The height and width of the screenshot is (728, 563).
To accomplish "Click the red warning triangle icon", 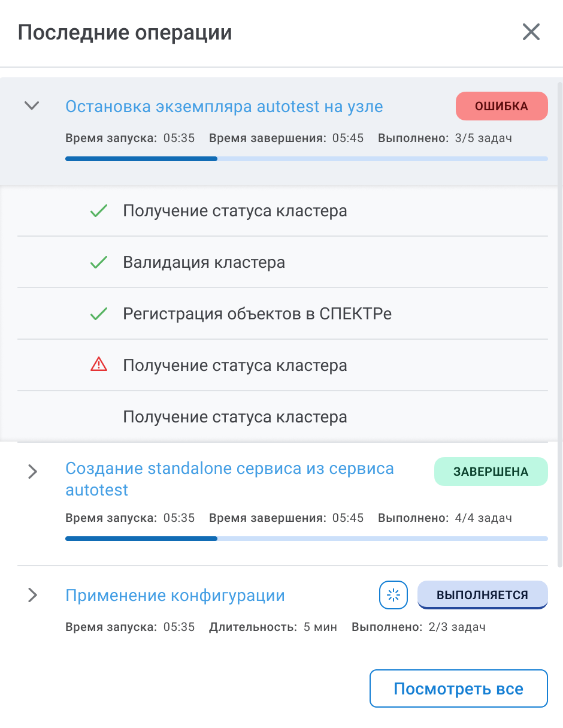I will (98, 364).
